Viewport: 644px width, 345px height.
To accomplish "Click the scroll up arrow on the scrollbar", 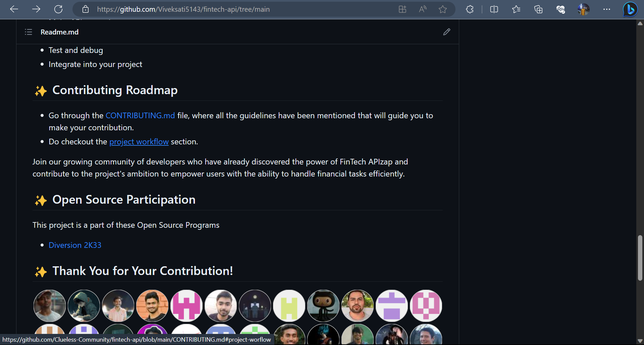I will click(x=640, y=23).
